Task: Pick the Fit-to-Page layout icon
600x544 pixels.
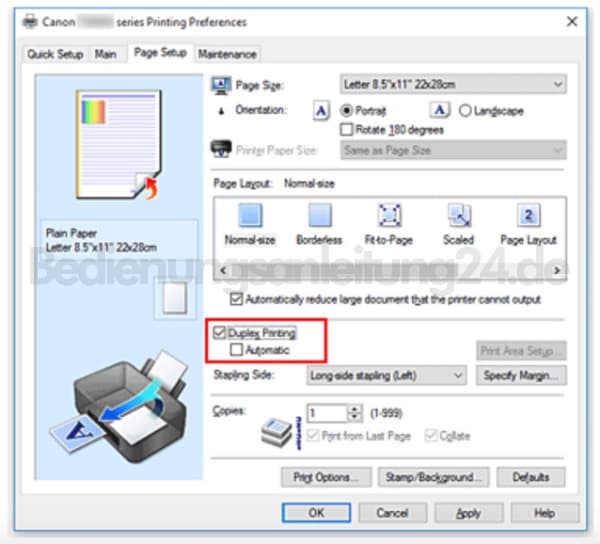Action: point(389,215)
